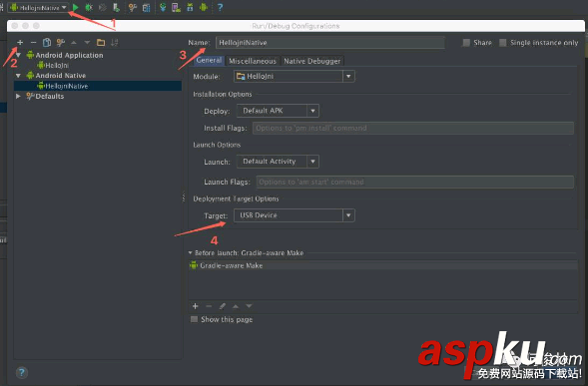Move before-launch task down
This screenshot has height=386, width=588.
tap(249, 306)
